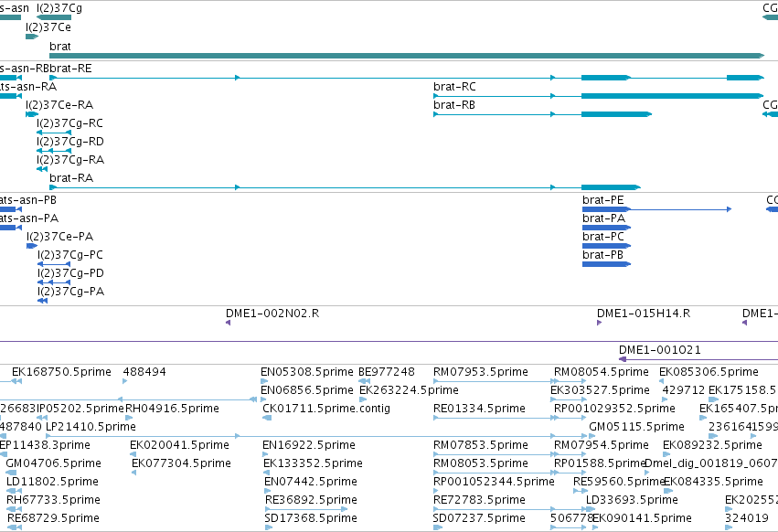Click the l(2)37Cg-RA transcript label

click(x=70, y=160)
